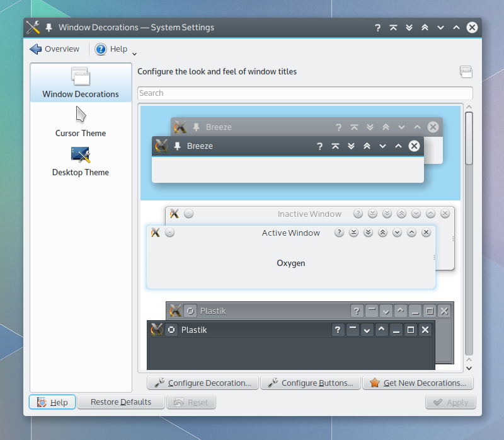This screenshot has height=440, width=504.
Task: Click the keep-above icon on the inactive Breeze preview
Action: [x=354, y=127]
